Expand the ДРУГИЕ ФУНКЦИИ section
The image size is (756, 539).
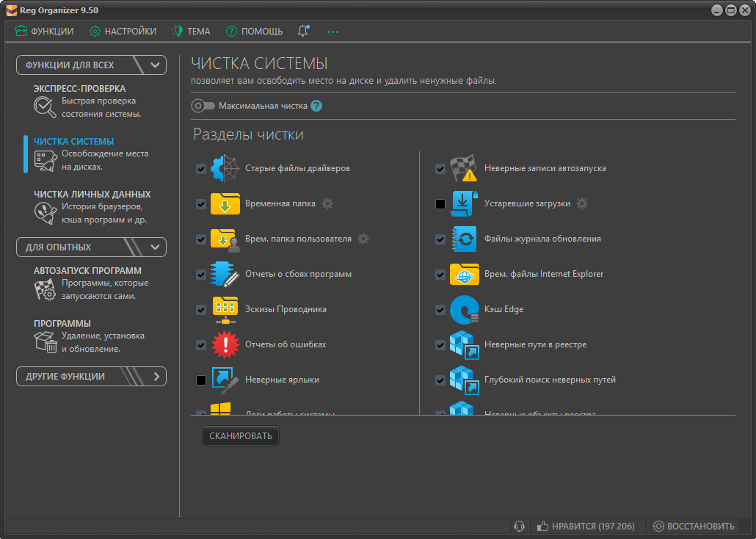pos(156,376)
